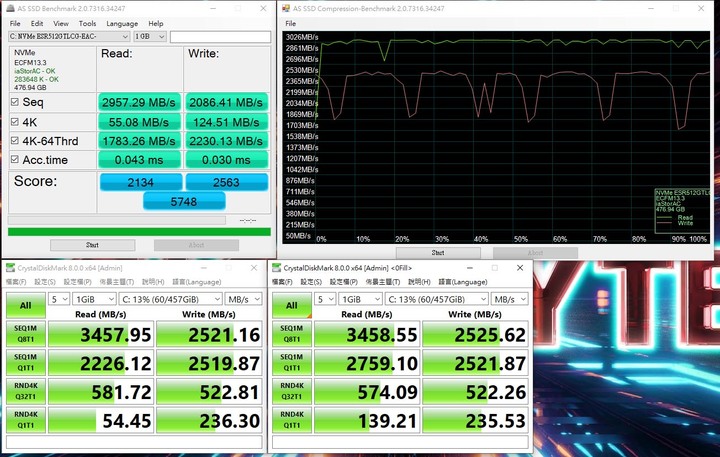Click the AS SSD Compression-Benchmark title bar icon
The width and height of the screenshot is (720, 457).
click(x=286, y=8)
